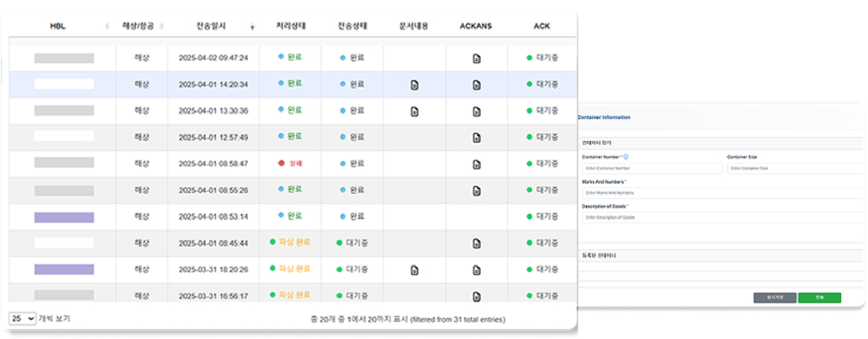Open ACKANS document for 2025-04-02 09:47:24 entry
This screenshot has height=339, width=868.
(477, 59)
